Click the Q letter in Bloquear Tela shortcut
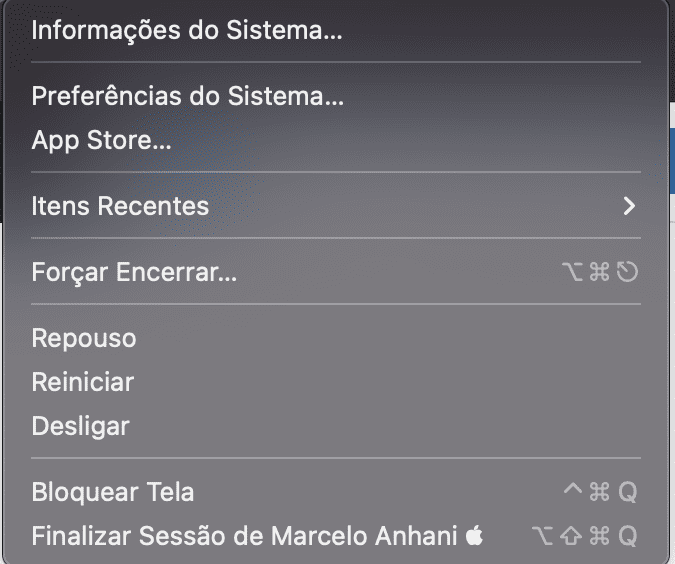675x564 pixels. point(627,492)
